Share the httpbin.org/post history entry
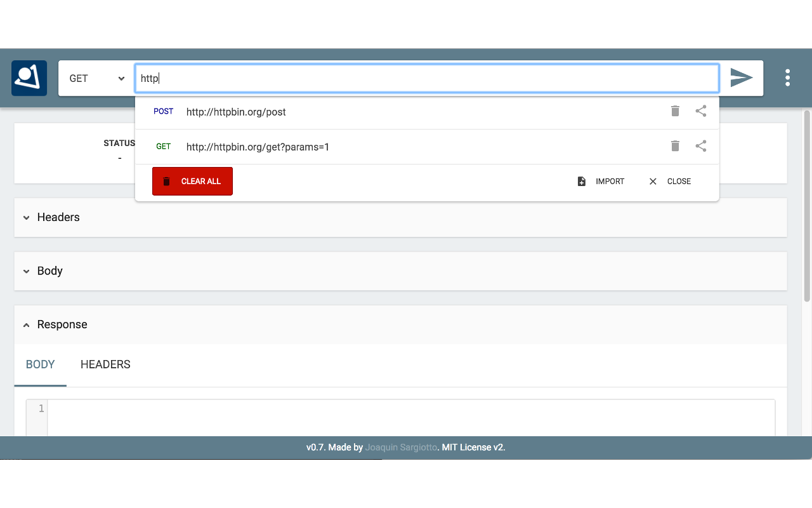The image size is (812, 508). [701, 111]
